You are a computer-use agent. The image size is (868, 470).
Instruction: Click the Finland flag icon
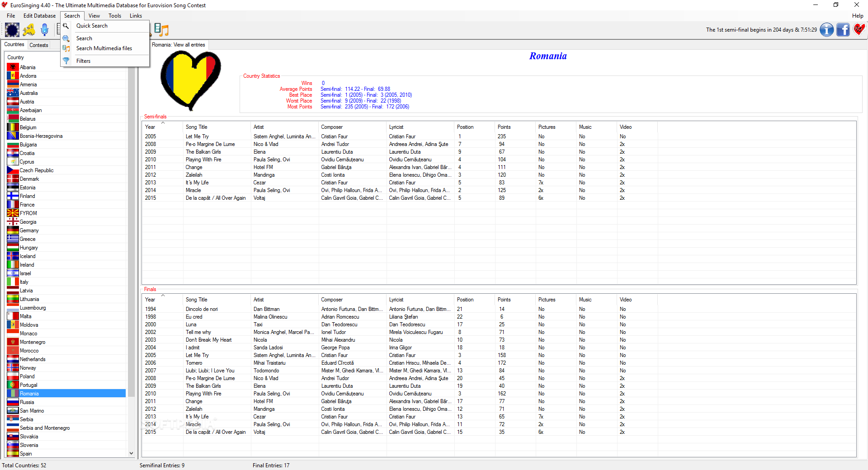(13, 196)
